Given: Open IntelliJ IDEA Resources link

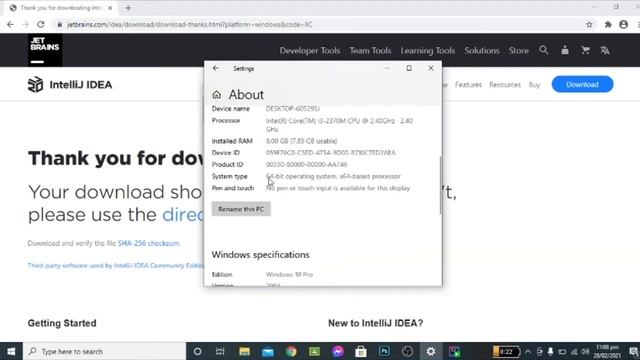Looking at the screenshot, I should click(x=505, y=84).
